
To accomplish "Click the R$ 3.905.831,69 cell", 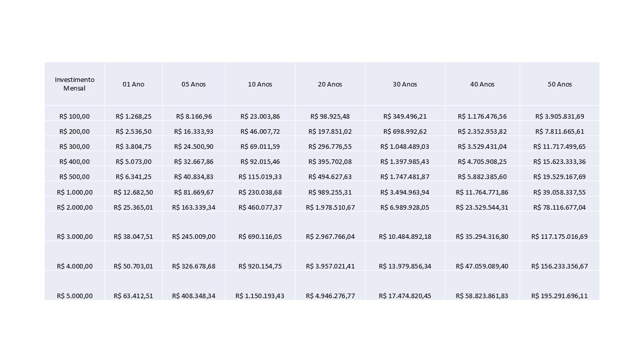I will 559,117.
